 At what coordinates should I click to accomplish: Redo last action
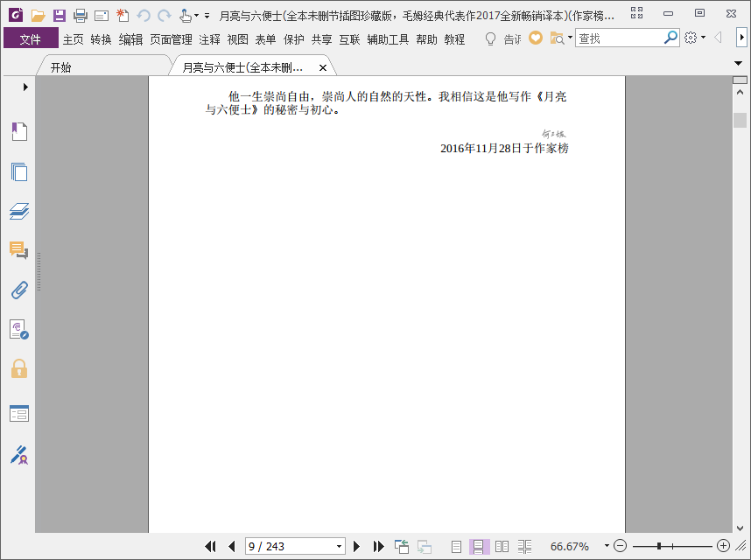165,16
